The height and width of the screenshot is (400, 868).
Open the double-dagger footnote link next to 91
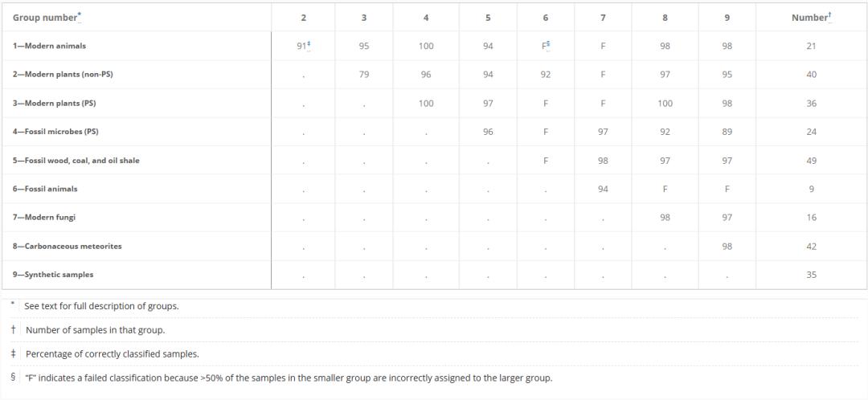[309, 43]
